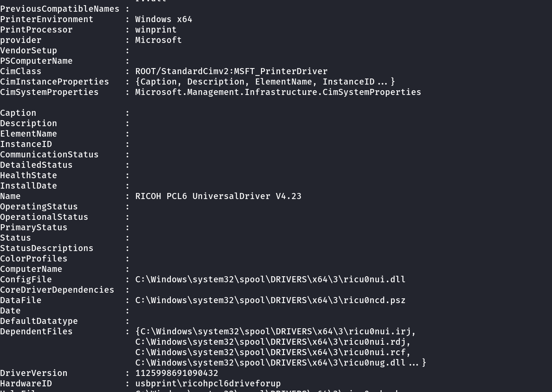Click the StatusDescriptions property label
The image size is (552, 392).
point(47,248)
